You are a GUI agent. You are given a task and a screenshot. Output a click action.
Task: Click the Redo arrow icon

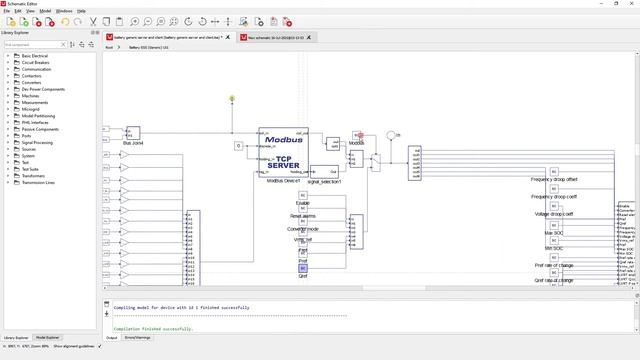pos(78,22)
